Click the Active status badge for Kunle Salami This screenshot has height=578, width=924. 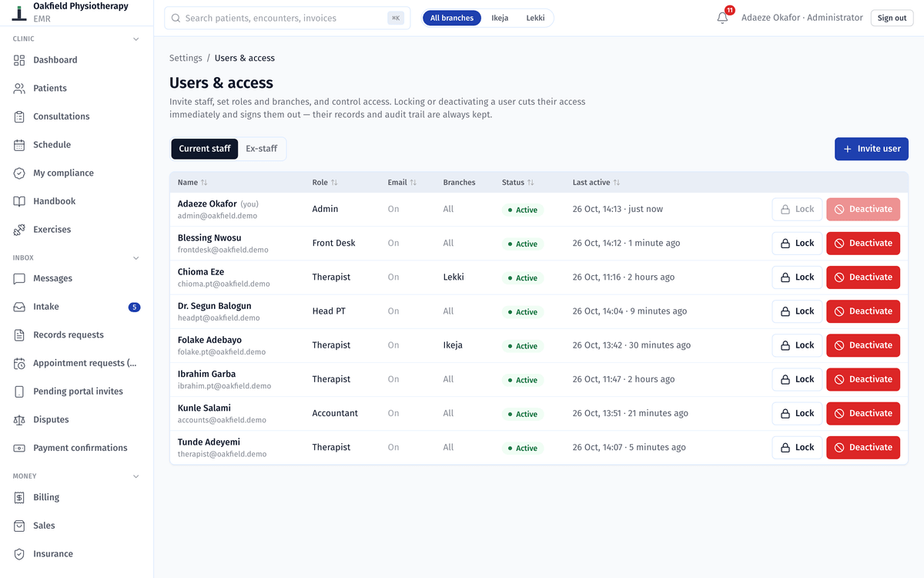click(523, 414)
